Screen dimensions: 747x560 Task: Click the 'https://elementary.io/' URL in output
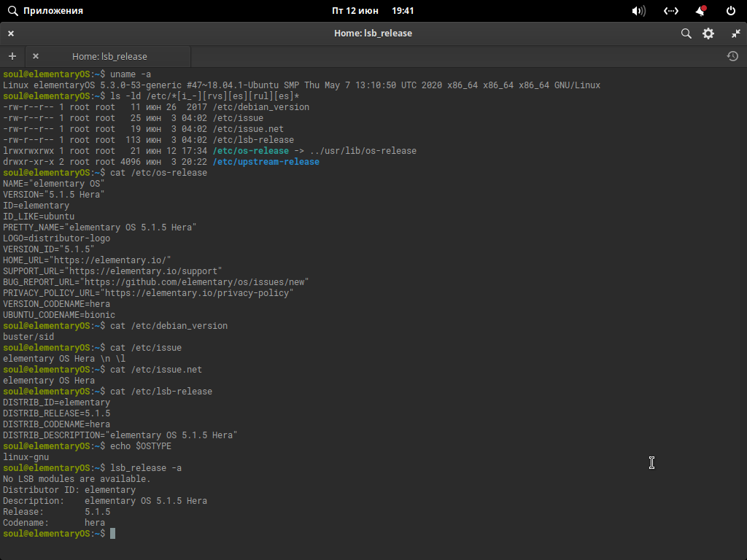[112, 260]
